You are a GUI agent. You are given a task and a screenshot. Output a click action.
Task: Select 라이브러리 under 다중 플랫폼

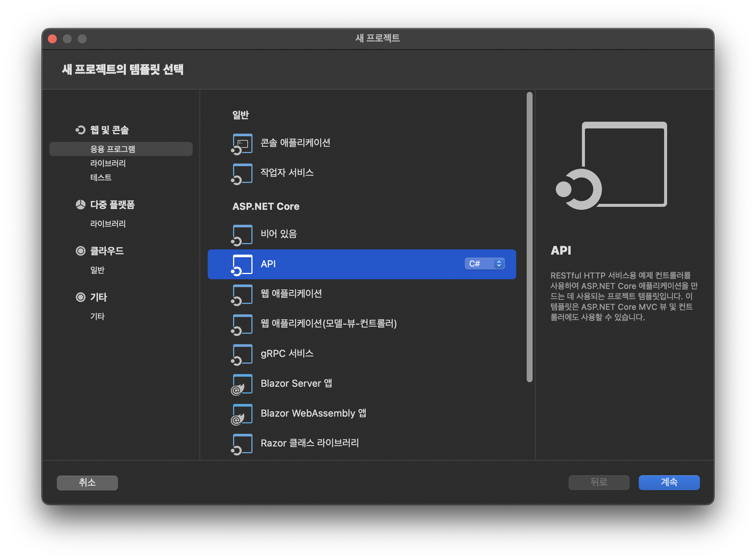coord(108,224)
